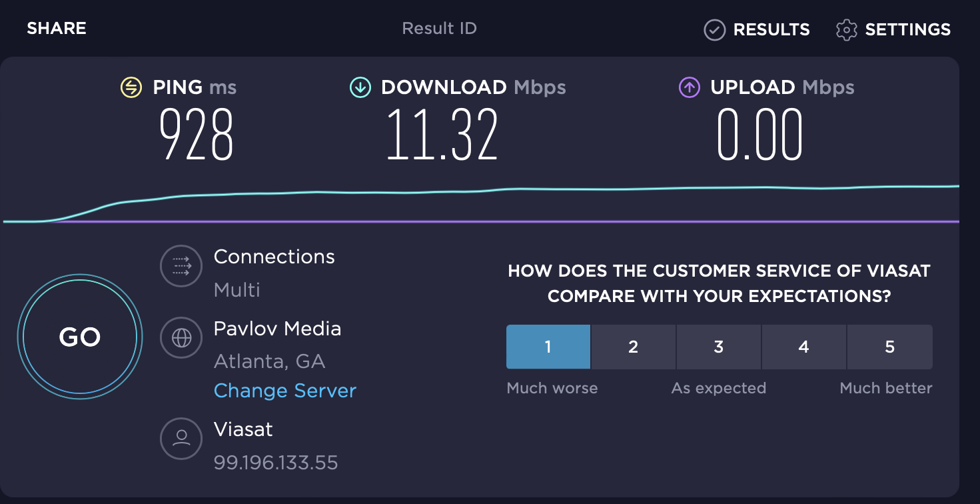Open the Results menu item

(771, 30)
